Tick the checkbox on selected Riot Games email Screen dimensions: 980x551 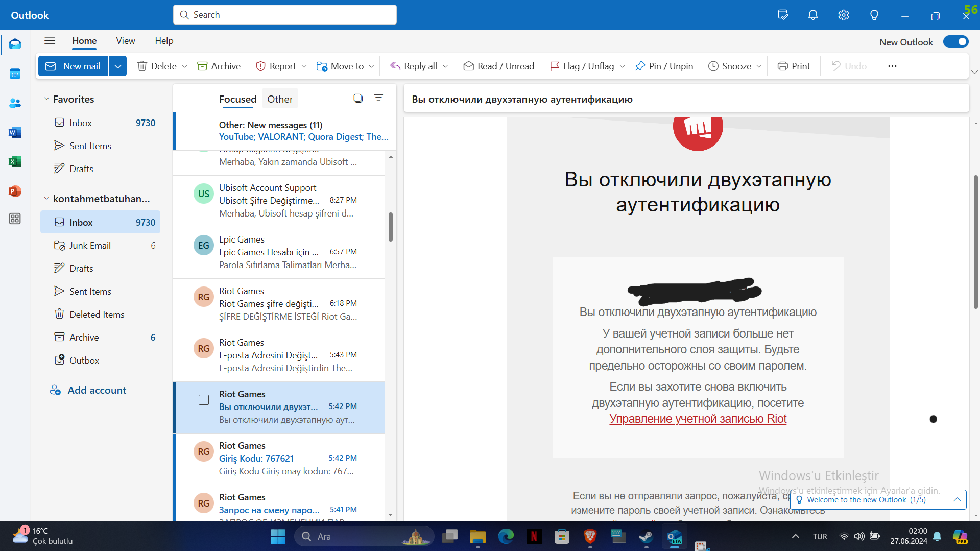[204, 400]
